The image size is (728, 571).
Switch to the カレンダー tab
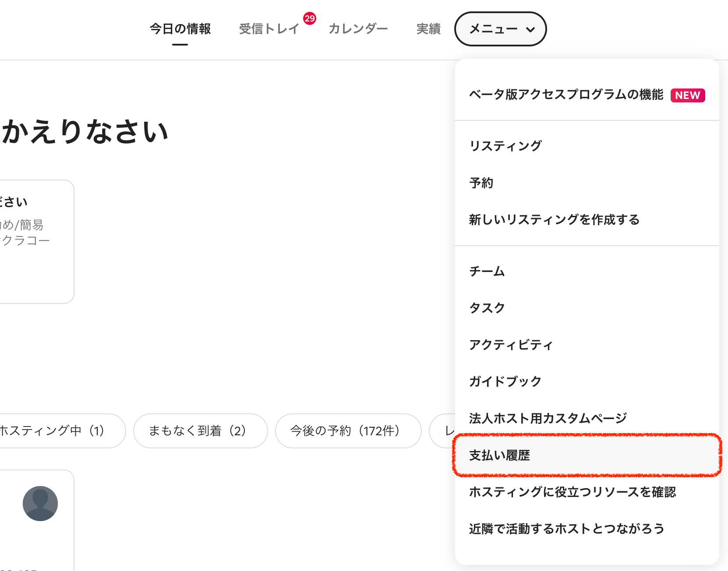[x=358, y=29]
